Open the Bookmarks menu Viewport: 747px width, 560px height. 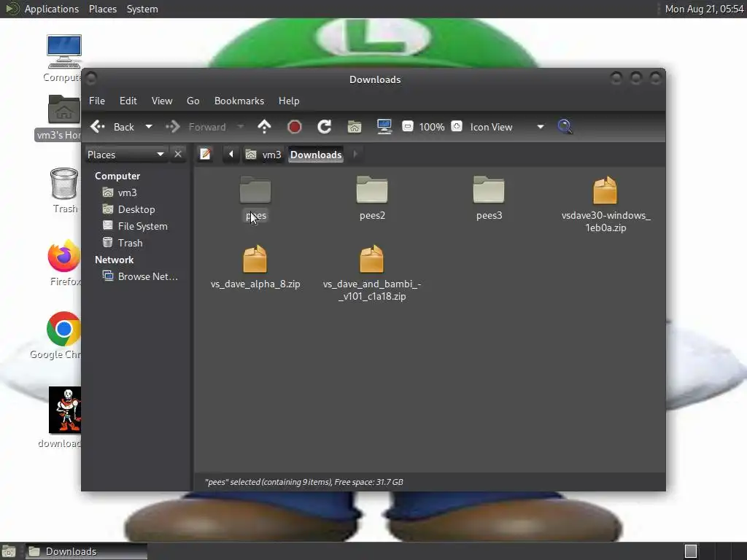click(239, 101)
